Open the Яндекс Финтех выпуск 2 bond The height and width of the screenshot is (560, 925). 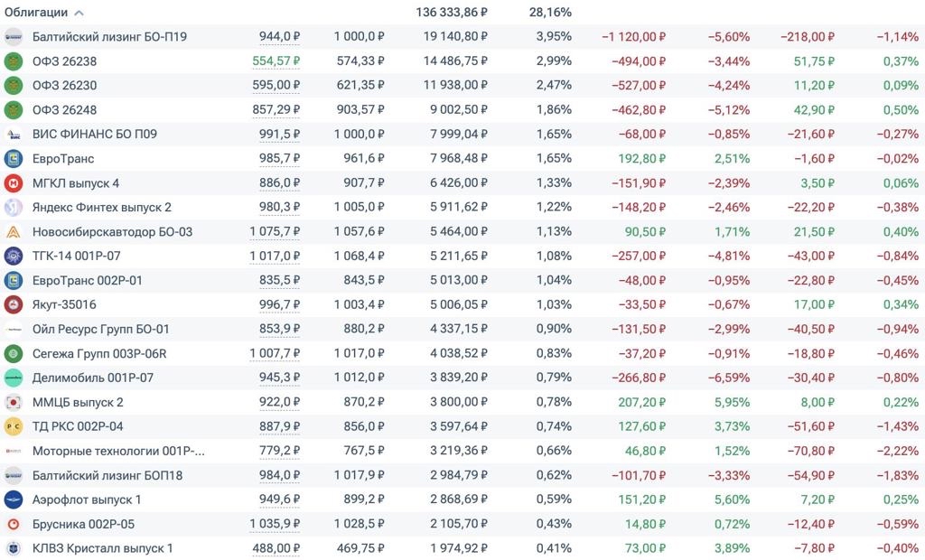click(101, 207)
